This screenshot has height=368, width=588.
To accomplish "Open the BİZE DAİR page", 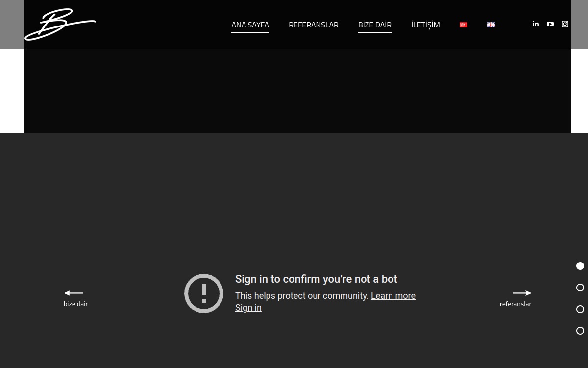I will tap(375, 25).
